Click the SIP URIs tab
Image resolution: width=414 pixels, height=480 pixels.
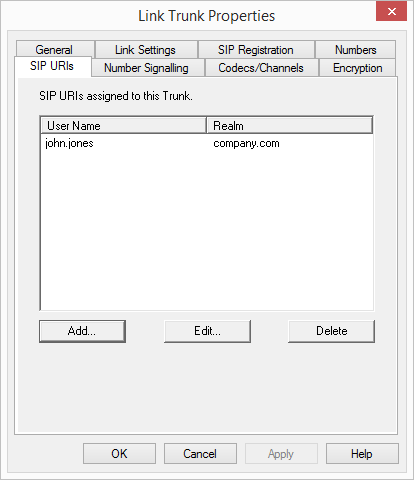(x=52, y=66)
